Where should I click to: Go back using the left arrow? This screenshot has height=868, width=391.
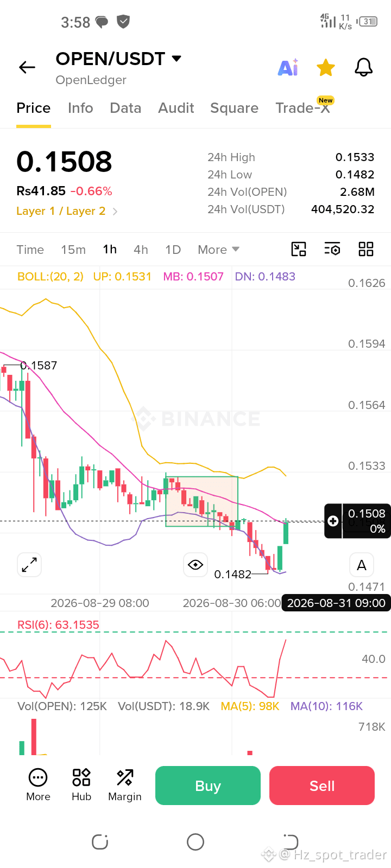tap(27, 67)
